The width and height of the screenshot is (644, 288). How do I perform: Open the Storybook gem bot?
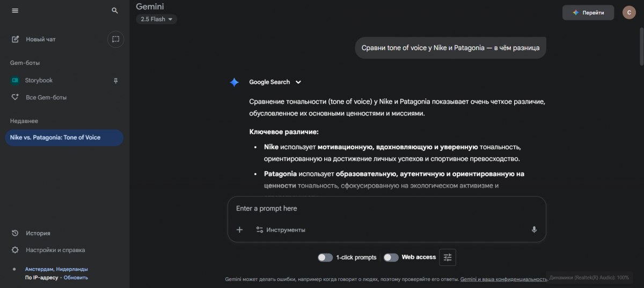point(39,81)
